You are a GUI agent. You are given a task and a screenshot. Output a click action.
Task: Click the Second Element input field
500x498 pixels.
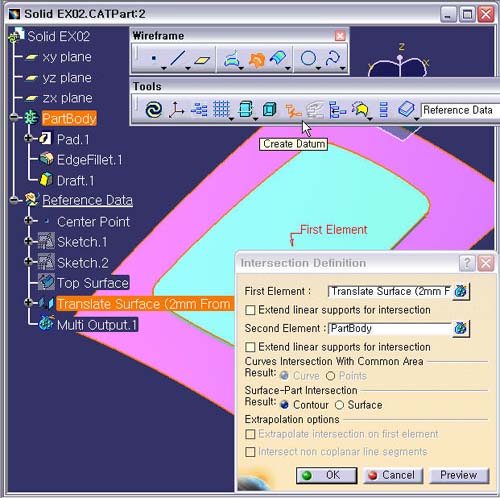[x=389, y=329]
